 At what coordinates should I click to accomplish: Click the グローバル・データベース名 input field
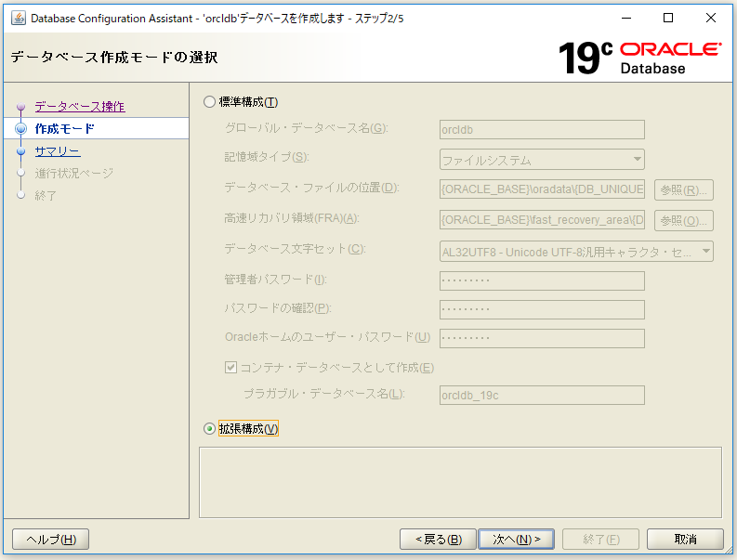542,130
